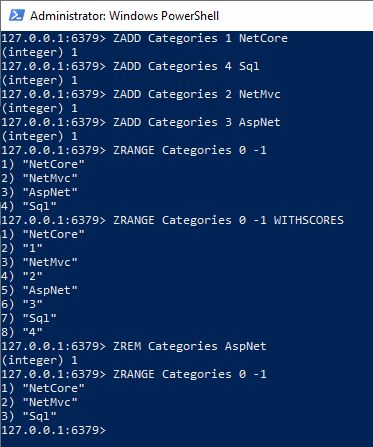This screenshot has width=373, height=447.
Task: Click the "NetMvc" result in last ZRANGE output
Action: pos(50,402)
